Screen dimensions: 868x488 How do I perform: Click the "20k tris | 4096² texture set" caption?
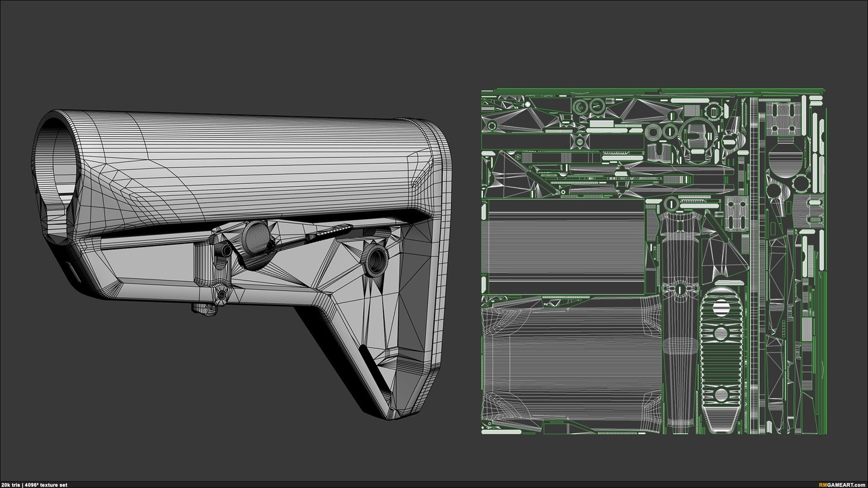point(34,484)
